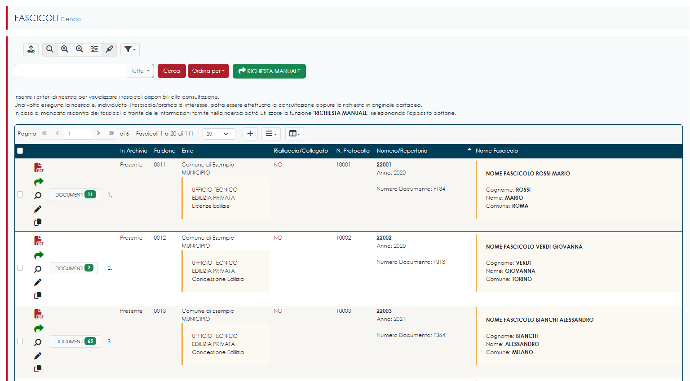Sort by In Archivio column header
The image size is (690, 381).
pyautogui.click(x=133, y=151)
